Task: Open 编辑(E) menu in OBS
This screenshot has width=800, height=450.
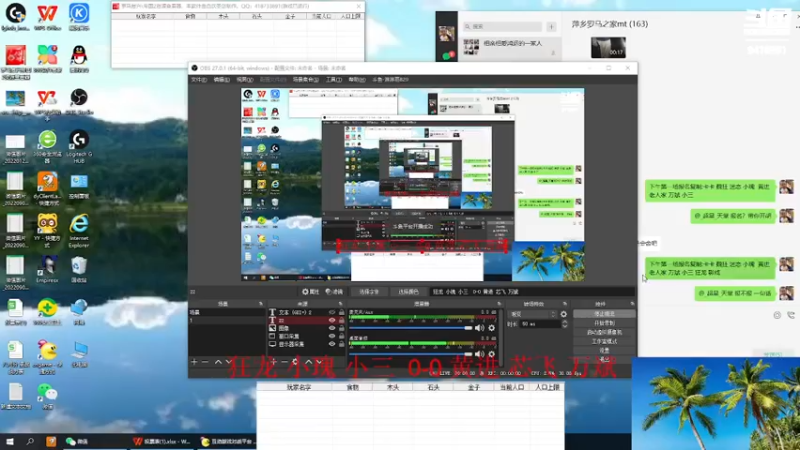Action: pyautogui.click(x=221, y=80)
